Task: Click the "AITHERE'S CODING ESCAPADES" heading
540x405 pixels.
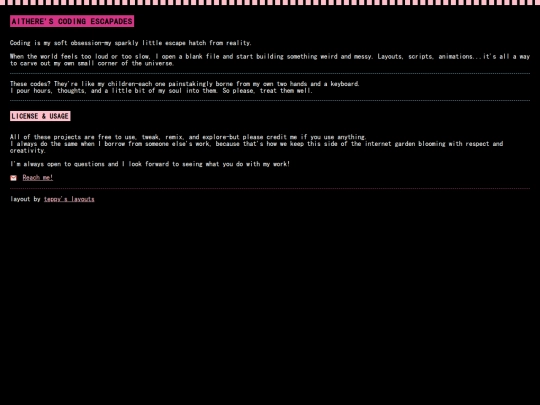Action: (72, 21)
